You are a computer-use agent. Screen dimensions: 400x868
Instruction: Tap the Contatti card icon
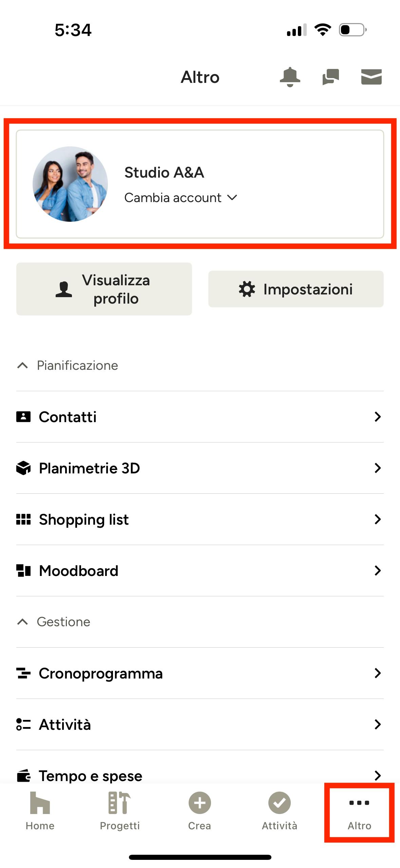[x=23, y=417]
